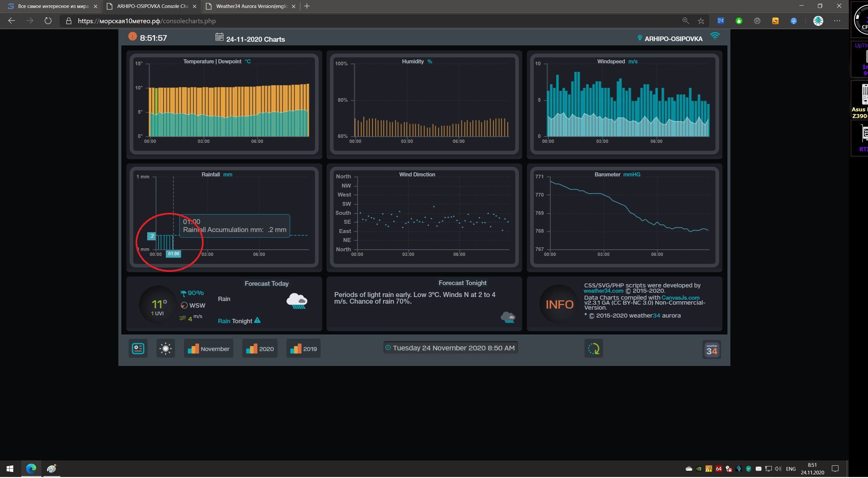Open the console dashboard icon in bottom bar
This screenshot has height=478, width=868.
tap(138, 349)
